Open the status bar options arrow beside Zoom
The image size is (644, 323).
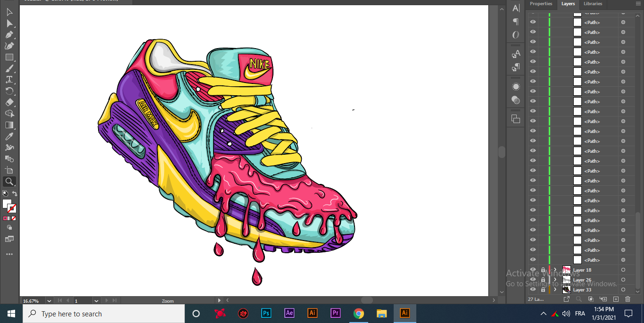click(x=219, y=300)
